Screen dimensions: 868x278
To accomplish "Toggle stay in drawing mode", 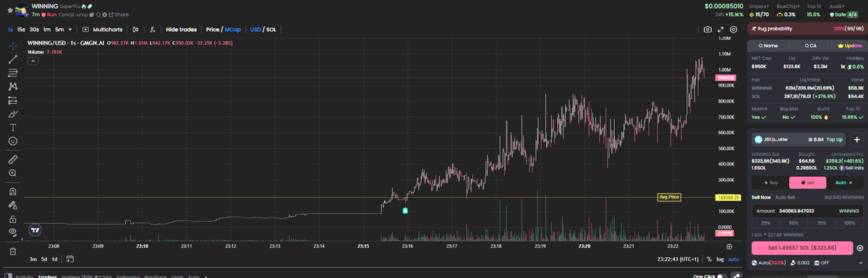I will click(12, 205).
